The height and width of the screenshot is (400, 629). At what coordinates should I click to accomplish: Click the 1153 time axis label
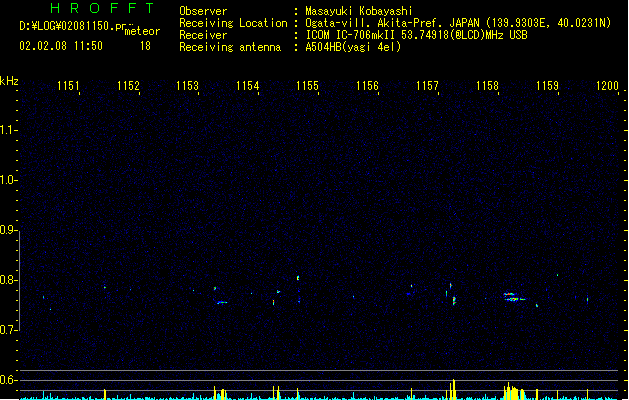[x=188, y=86]
